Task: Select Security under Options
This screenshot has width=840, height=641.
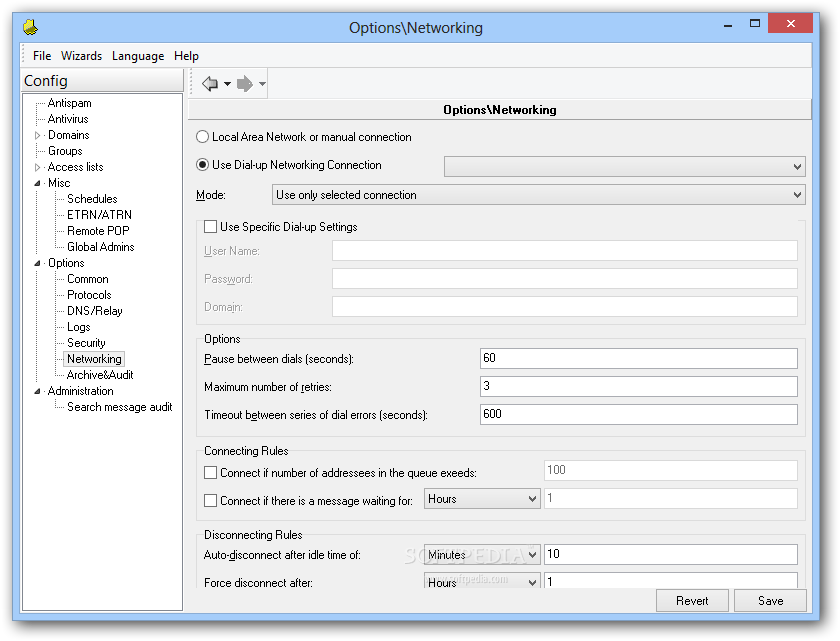Action: 86,343
